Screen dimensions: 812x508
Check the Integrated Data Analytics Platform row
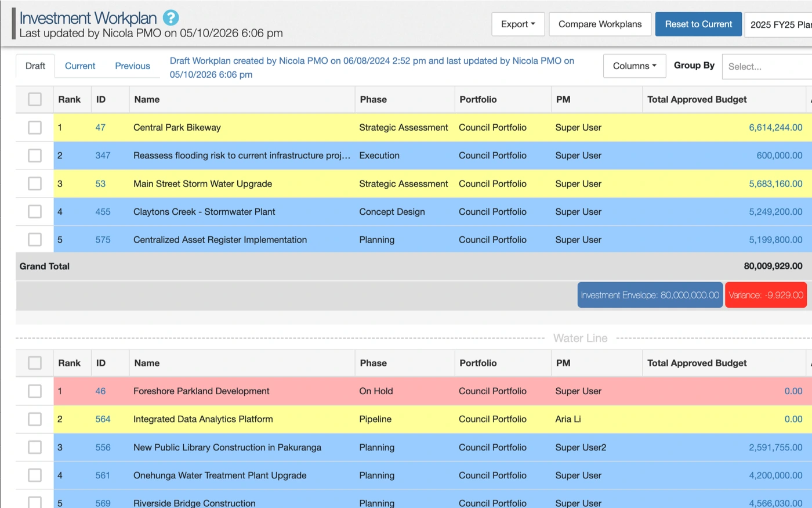tap(35, 419)
